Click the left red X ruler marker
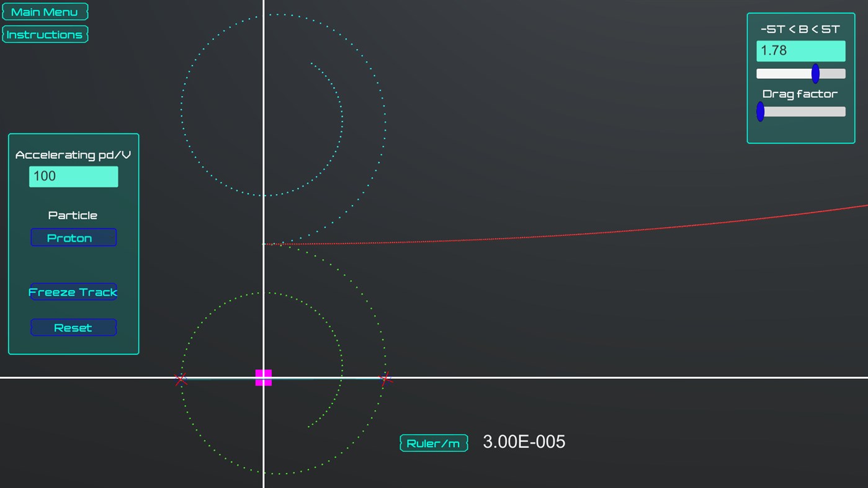The image size is (868, 488). pyautogui.click(x=181, y=379)
